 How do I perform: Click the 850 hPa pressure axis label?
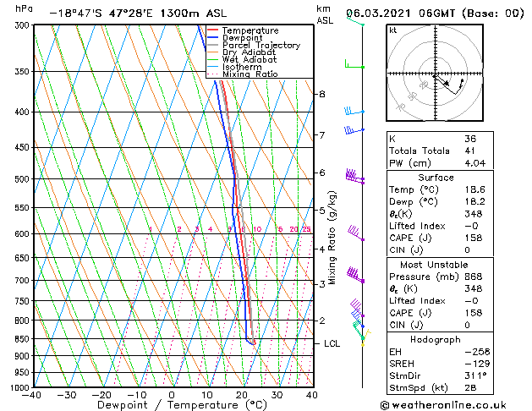coord(24,339)
